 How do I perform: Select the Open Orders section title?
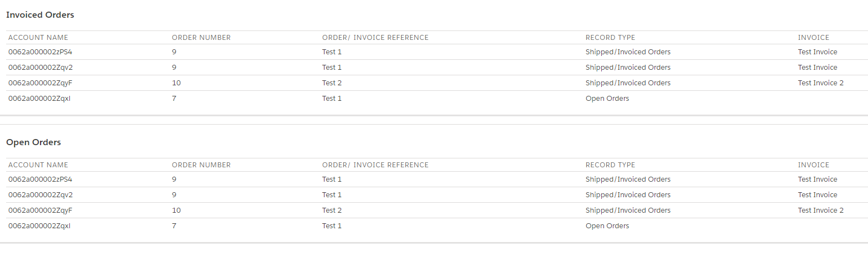33,142
